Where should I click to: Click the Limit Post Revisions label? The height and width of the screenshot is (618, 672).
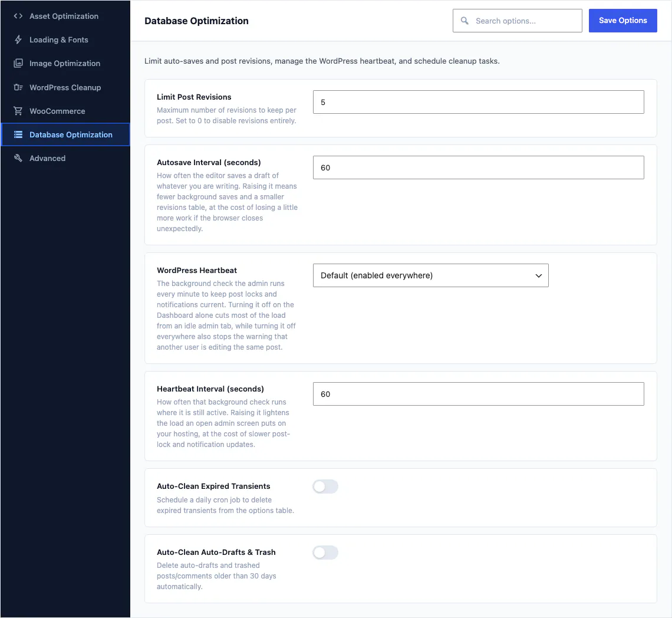[x=194, y=97]
